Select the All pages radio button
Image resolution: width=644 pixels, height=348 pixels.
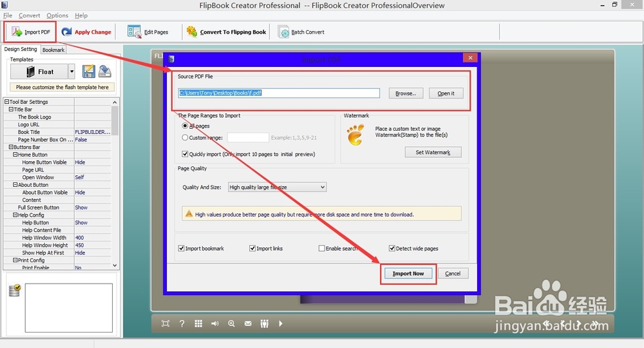pyautogui.click(x=185, y=126)
